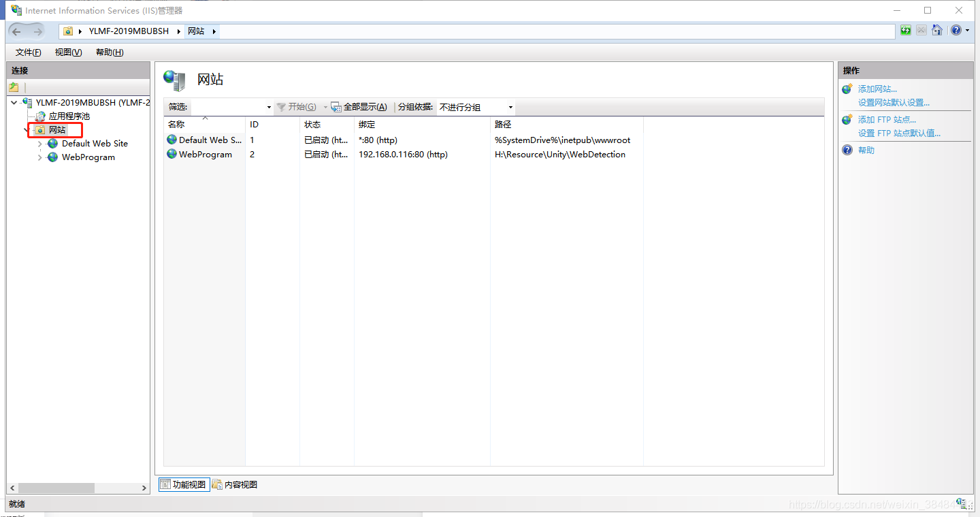Click right arrow of connections panel scrollbar
The width and height of the screenshot is (980, 517).
pyautogui.click(x=144, y=488)
